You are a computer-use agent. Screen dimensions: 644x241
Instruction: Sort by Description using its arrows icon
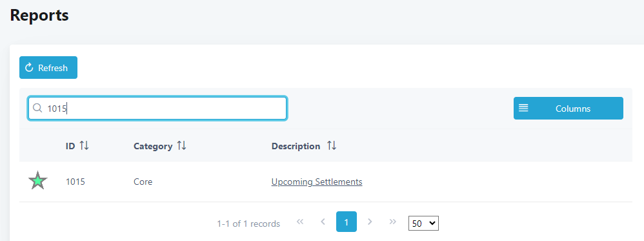(x=332, y=145)
